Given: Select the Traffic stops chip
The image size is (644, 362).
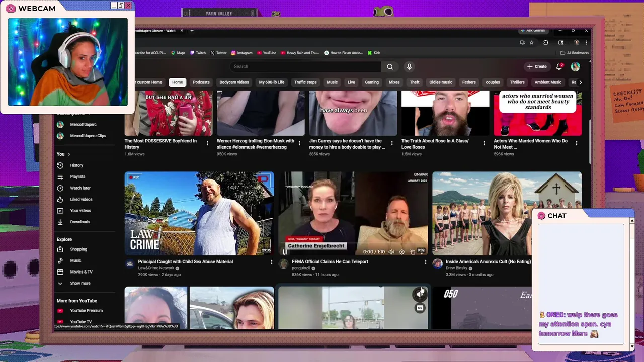Looking at the screenshot, I should pyautogui.click(x=305, y=82).
